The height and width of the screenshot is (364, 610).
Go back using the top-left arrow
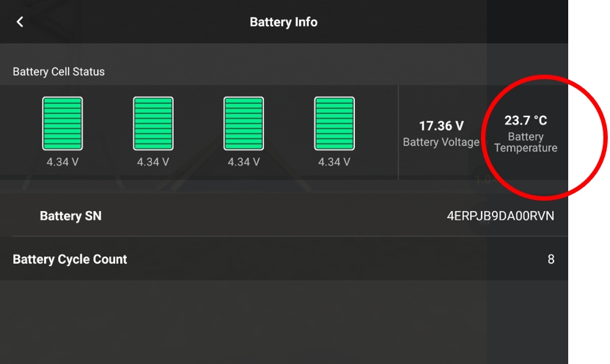point(20,22)
